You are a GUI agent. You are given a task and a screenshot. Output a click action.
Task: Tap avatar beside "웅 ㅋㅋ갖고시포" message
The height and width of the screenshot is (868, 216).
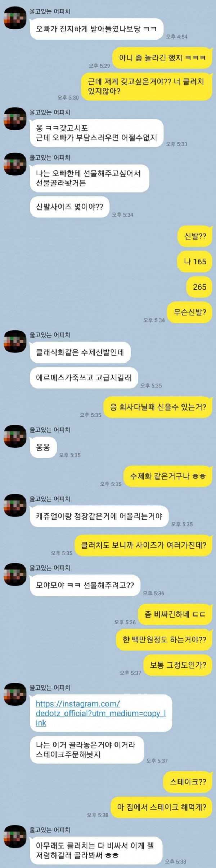pos(15,120)
